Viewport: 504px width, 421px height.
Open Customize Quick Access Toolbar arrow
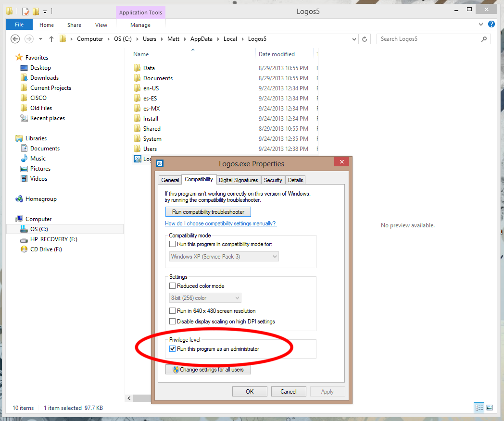pos(45,12)
